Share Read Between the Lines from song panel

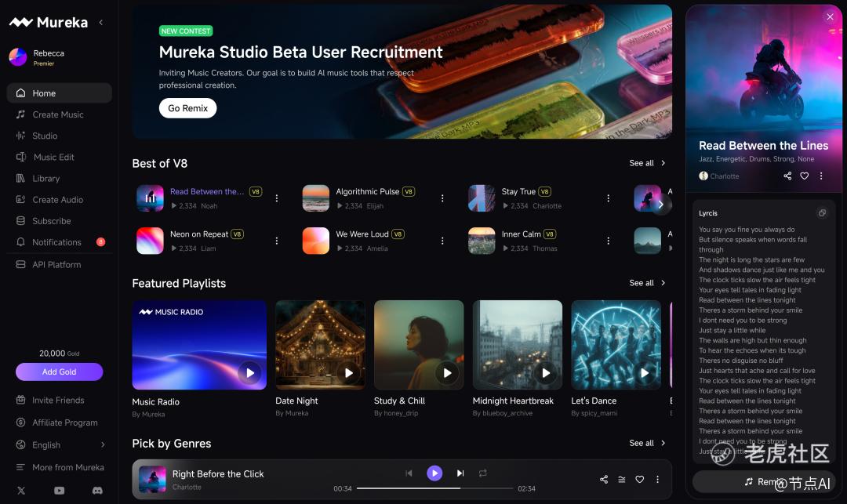pyautogui.click(x=787, y=176)
